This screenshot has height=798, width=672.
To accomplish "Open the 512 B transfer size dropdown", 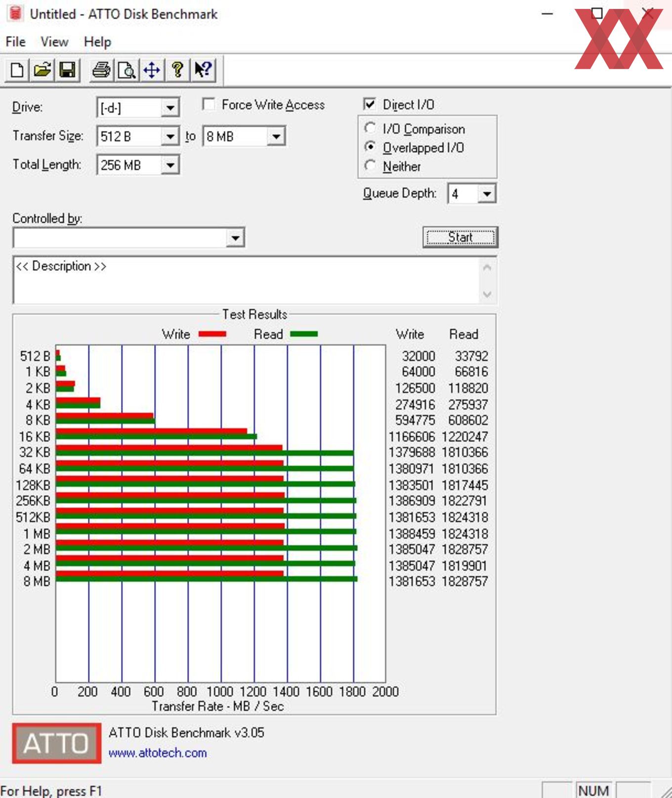I will coord(170,136).
